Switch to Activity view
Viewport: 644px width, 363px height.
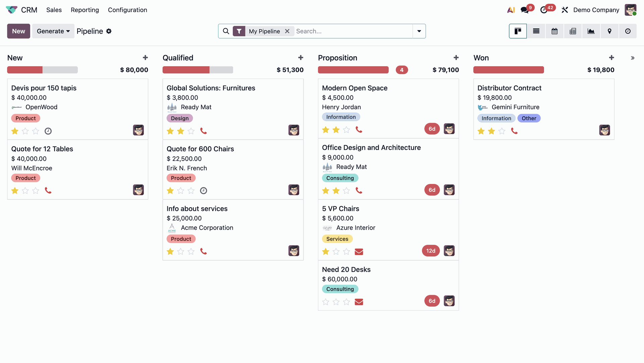coord(628,31)
